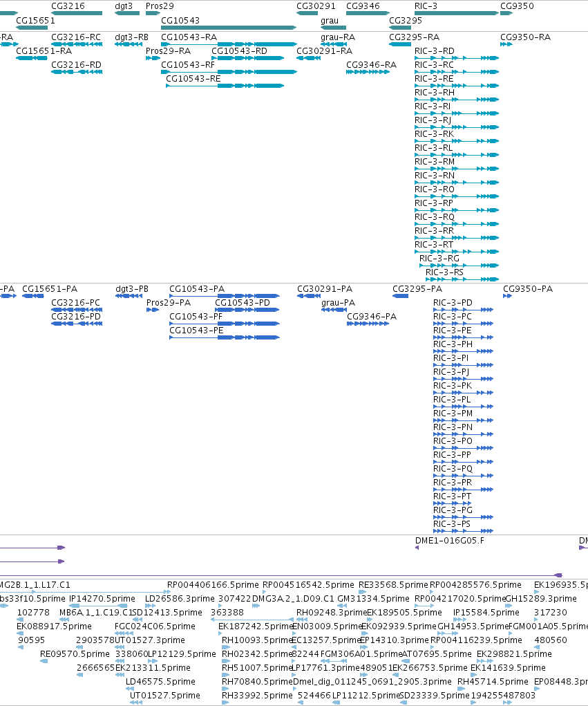Select transcript CG10543-RE

coord(193,79)
